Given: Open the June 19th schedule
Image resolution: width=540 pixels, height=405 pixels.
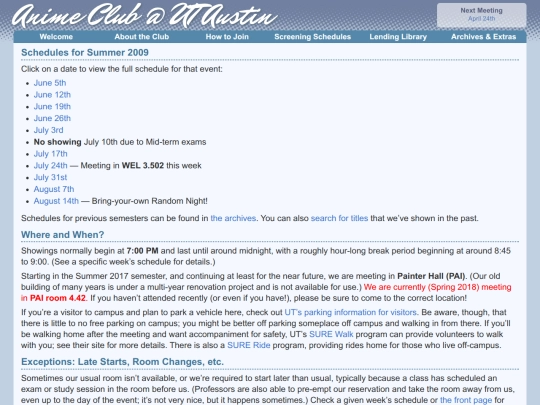Looking at the screenshot, I should [x=52, y=106].
